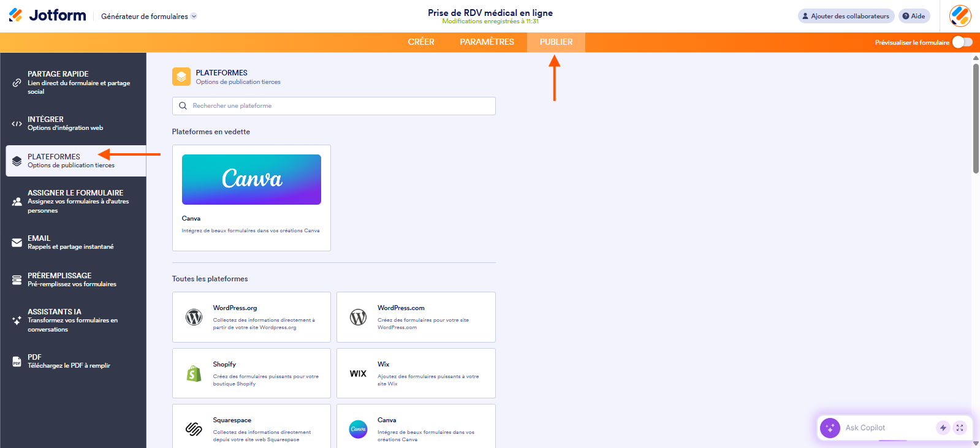Open the Assistants IA sidebar icon
The image size is (980, 448).
(x=16, y=319)
